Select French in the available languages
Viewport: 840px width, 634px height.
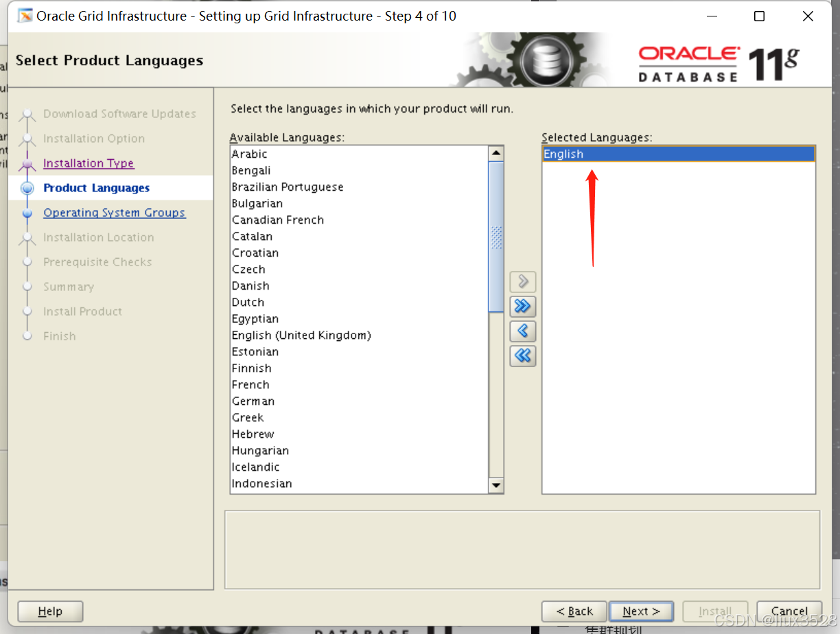click(359, 385)
